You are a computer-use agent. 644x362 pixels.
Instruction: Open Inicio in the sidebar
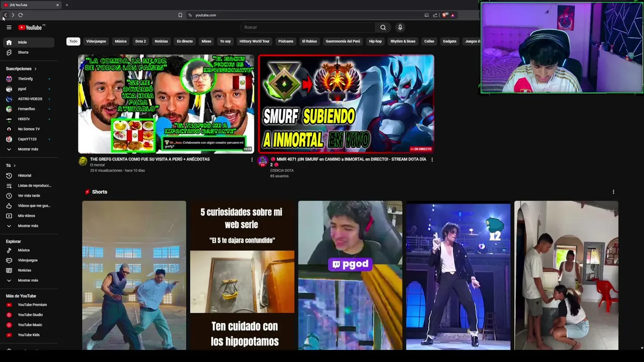29,42
